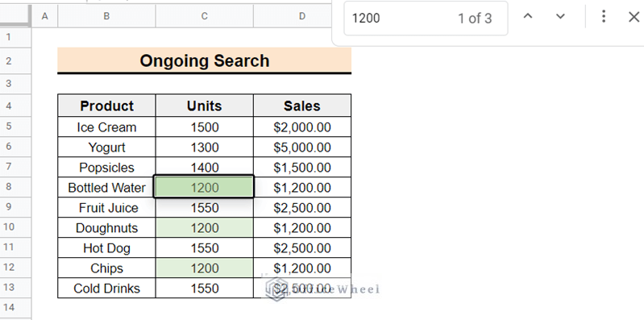
Task: Click the search field containing 1200
Action: [426, 18]
